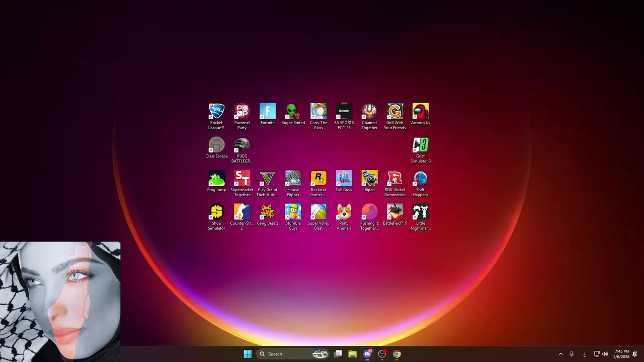
Task: Launch Pummel Party from the desktop
Action: pos(242,117)
